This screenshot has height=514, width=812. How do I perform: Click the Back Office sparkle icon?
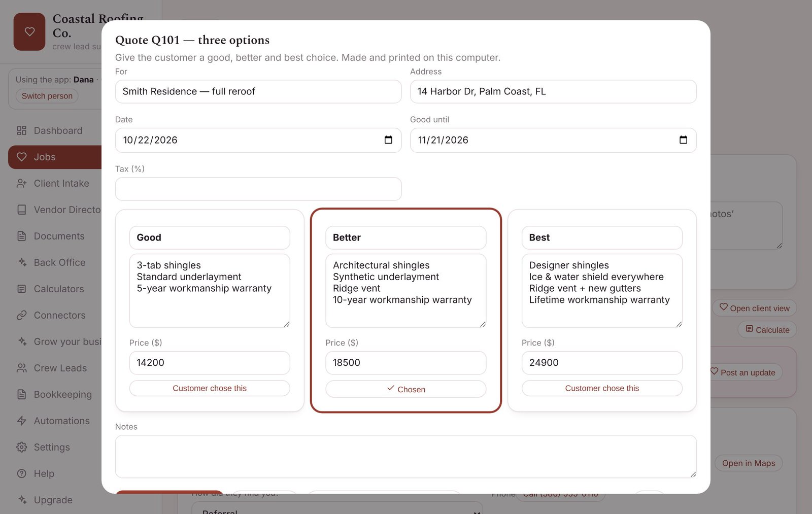(21, 262)
